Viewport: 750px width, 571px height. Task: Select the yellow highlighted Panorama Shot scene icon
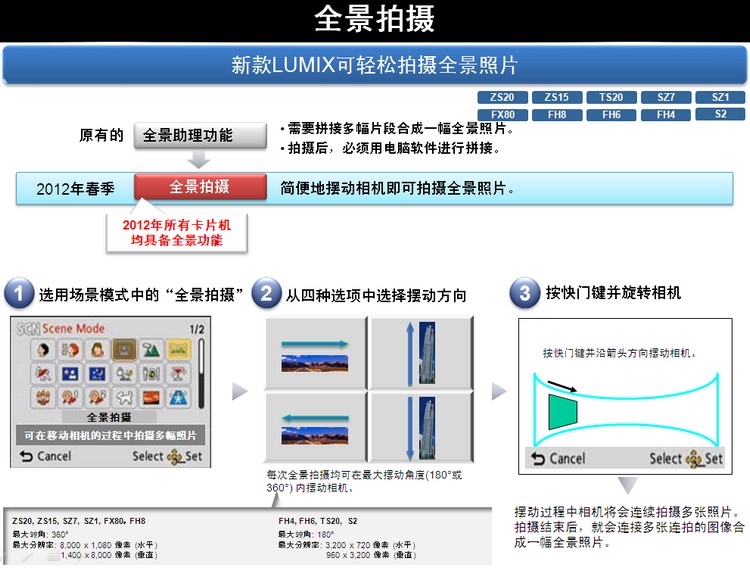click(178, 350)
